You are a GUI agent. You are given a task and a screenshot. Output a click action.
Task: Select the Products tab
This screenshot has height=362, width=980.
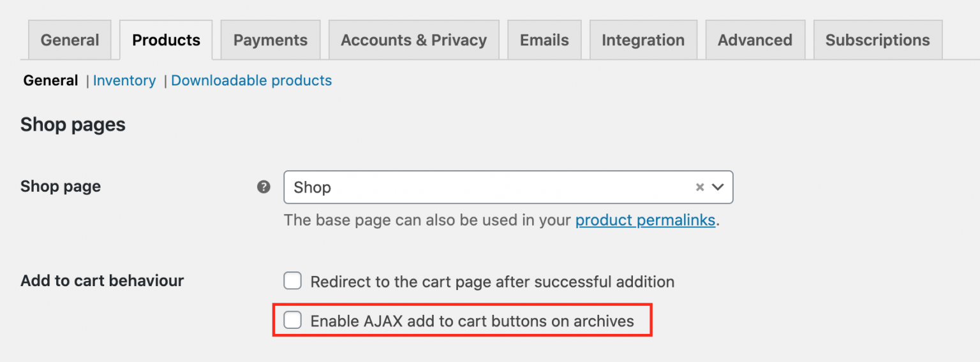click(166, 40)
